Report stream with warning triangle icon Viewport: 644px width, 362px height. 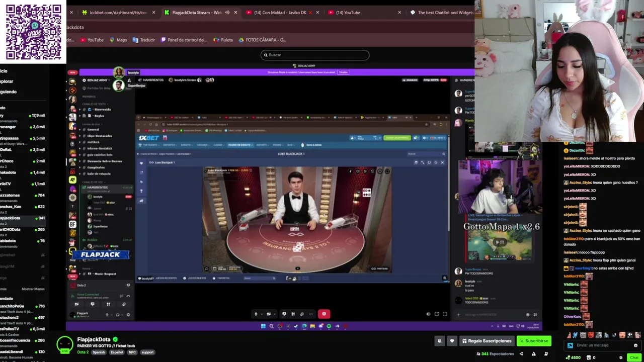[x=534, y=353]
